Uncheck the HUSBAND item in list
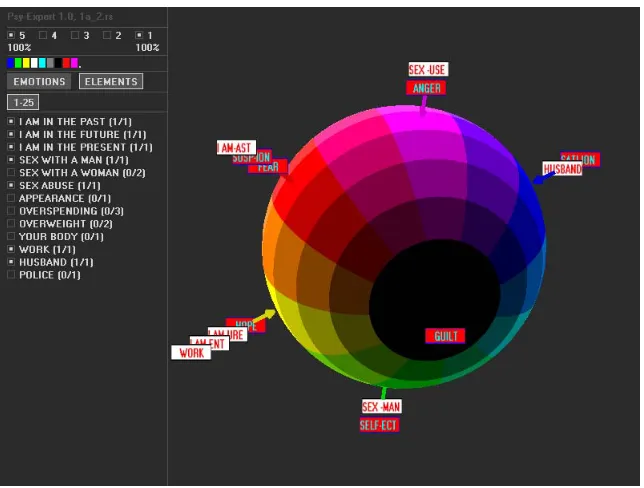The height and width of the screenshot is (488, 644). tap(12, 262)
